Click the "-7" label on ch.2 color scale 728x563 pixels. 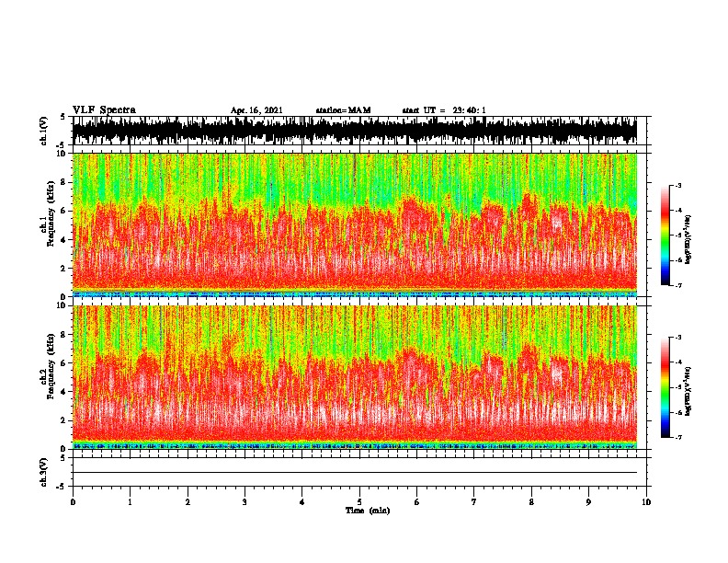677,438
